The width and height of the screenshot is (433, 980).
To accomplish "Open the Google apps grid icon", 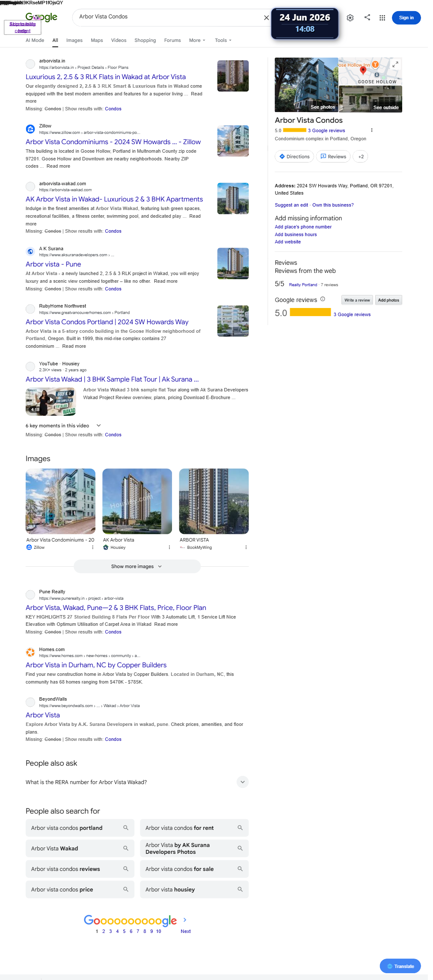I will (382, 18).
